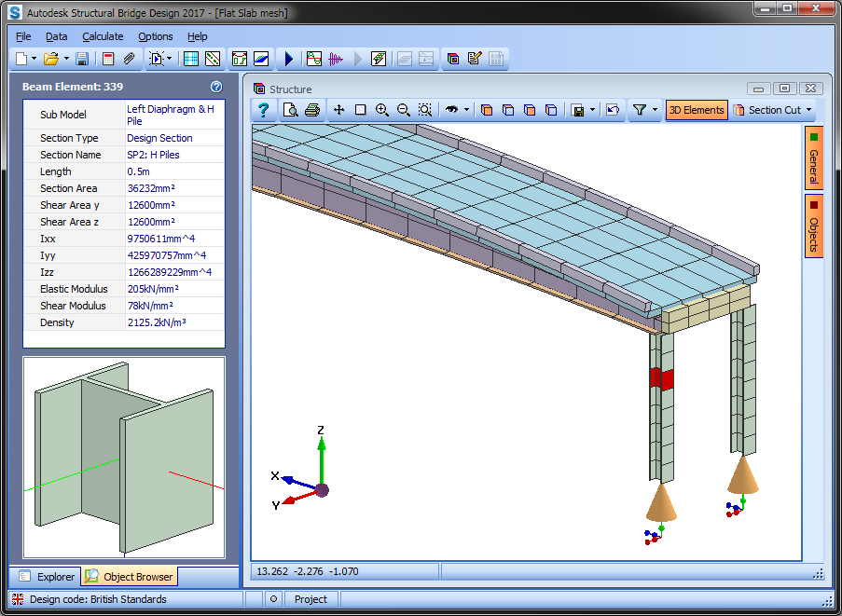The height and width of the screenshot is (616, 842).
Task: Open the Calculate menu
Action: tap(103, 36)
